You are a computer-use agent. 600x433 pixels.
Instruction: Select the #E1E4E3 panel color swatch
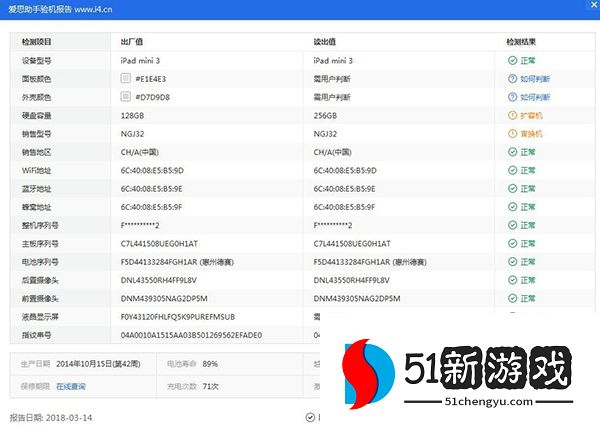point(125,78)
